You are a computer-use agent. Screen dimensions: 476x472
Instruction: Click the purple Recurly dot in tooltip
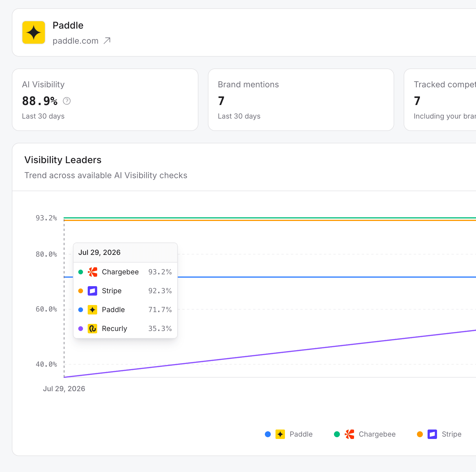pos(81,329)
